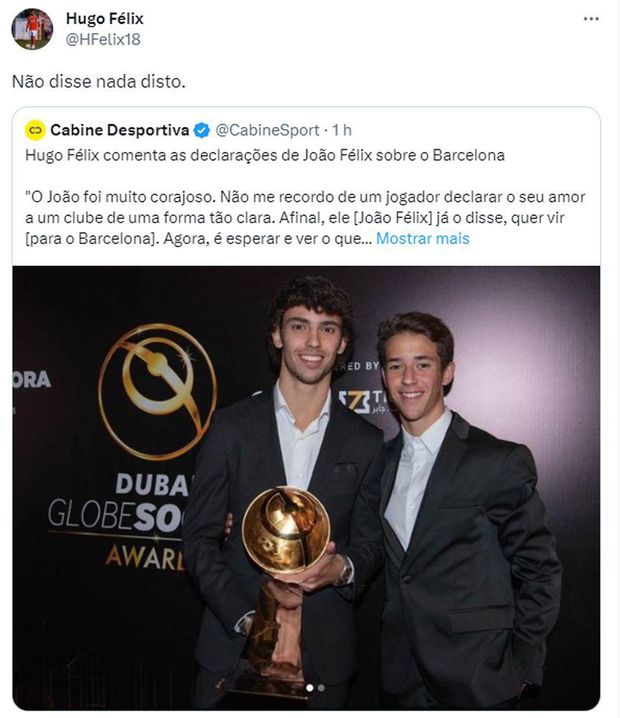The image size is (620, 718).
Task: Click the Cabine Desportiva account name
Action: tap(120, 130)
